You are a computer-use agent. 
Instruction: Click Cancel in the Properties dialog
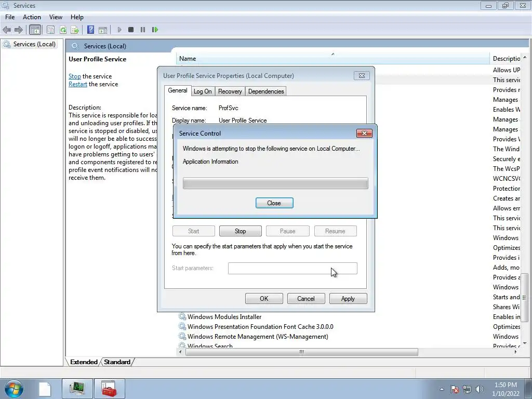coord(306,299)
